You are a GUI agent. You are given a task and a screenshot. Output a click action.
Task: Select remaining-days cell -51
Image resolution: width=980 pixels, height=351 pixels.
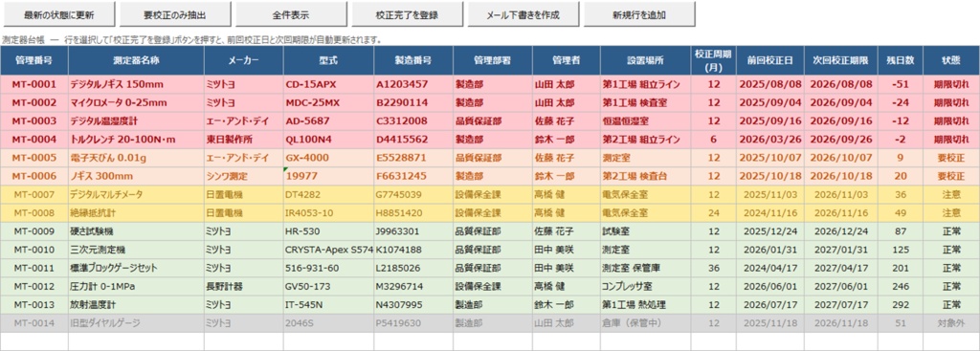pyautogui.click(x=901, y=84)
